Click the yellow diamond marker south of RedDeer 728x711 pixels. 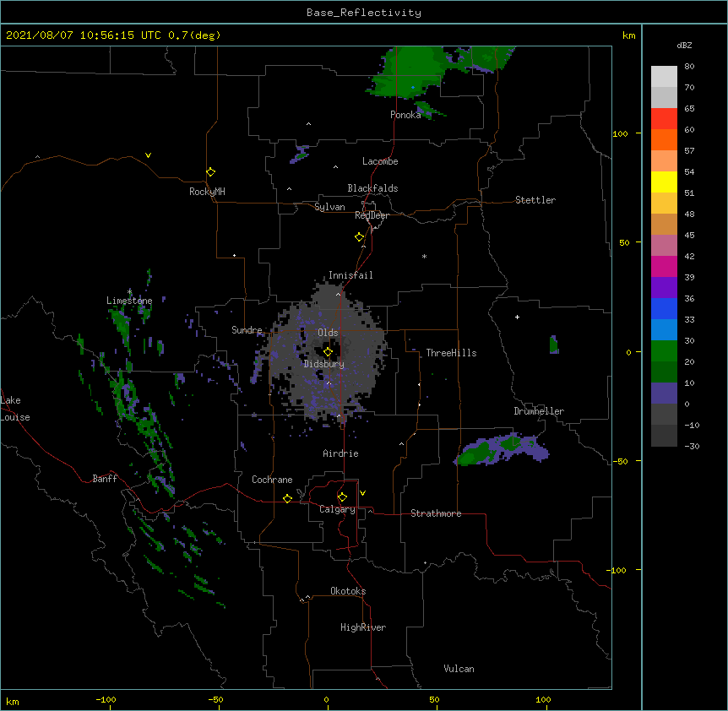(359, 237)
